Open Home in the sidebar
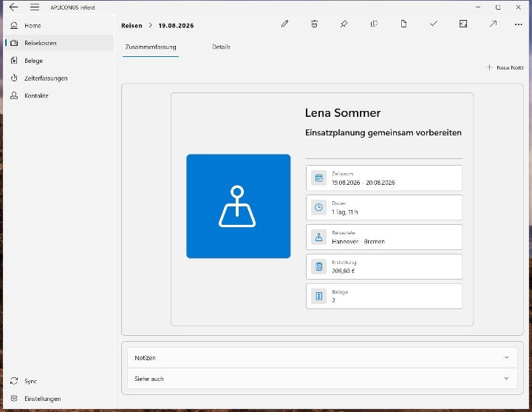The height and width of the screenshot is (412, 532). point(59,25)
